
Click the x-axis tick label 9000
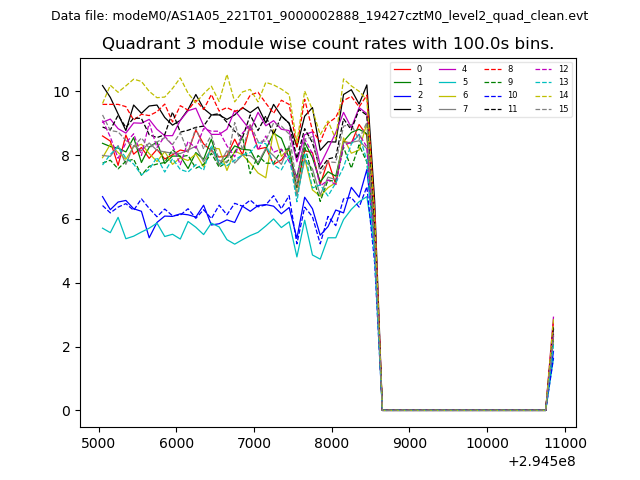coord(409,442)
